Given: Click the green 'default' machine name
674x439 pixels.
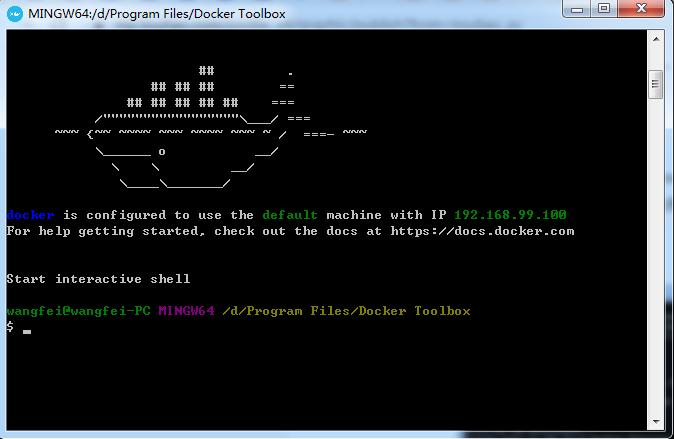Looking at the screenshot, I should 290,215.
